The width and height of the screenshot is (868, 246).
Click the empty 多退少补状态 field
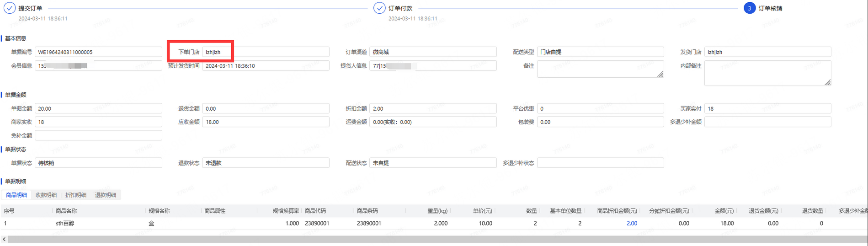pyautogui.click(x=600, y=163)
